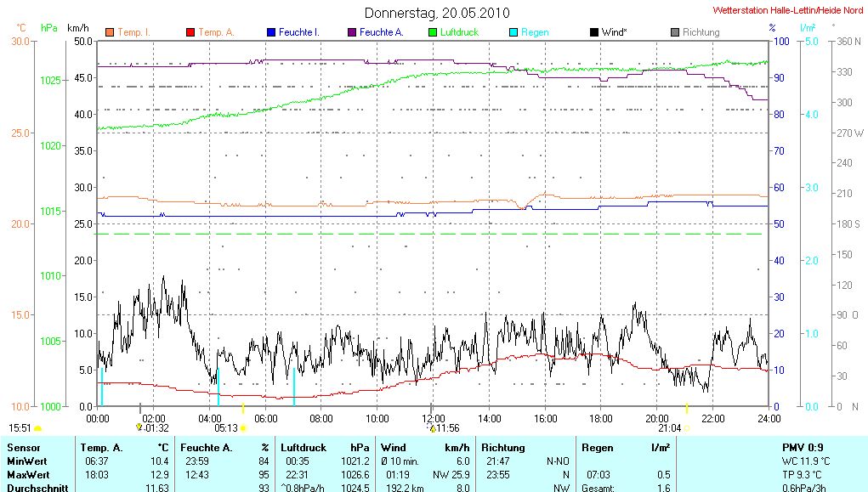Click the orange Temp. I. legend swatch

(x=110, y=32)
